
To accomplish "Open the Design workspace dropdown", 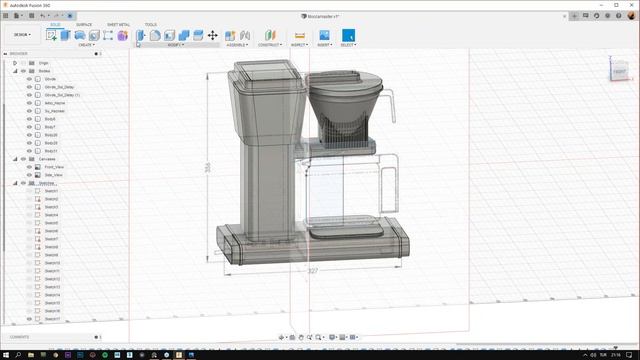I will click(x=22, y=35).
